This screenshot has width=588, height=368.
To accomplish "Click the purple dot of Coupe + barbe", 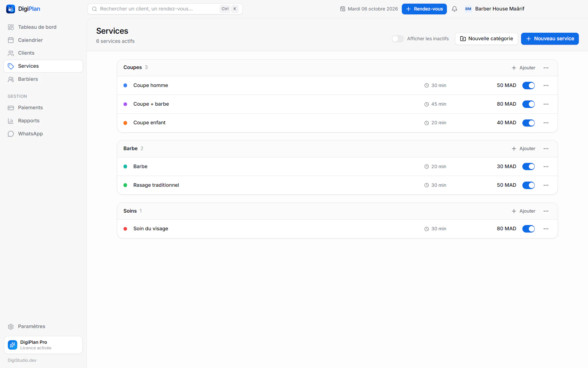I will (x=125, y=104).
